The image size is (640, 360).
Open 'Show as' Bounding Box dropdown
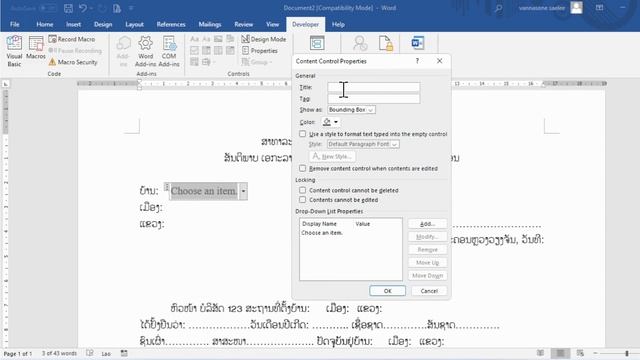[x=351, y=110]
